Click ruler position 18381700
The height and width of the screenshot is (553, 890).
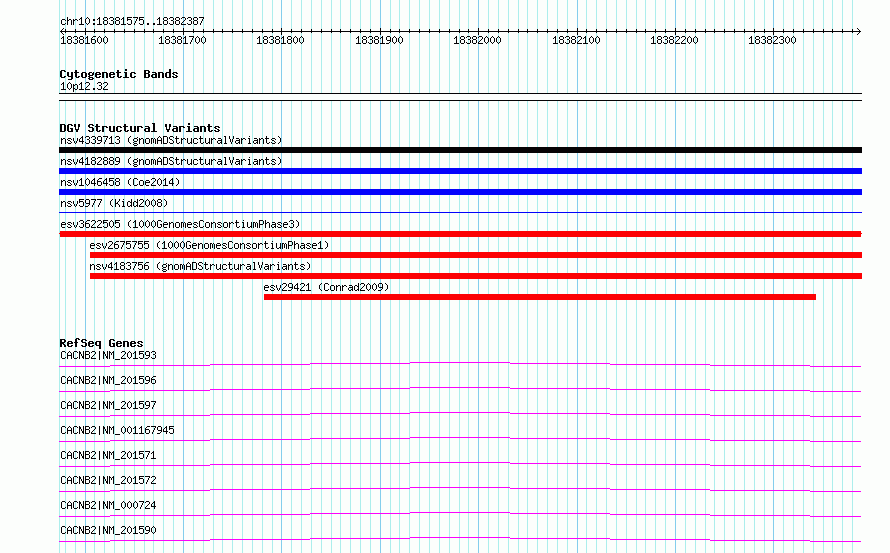coord(182,40)
